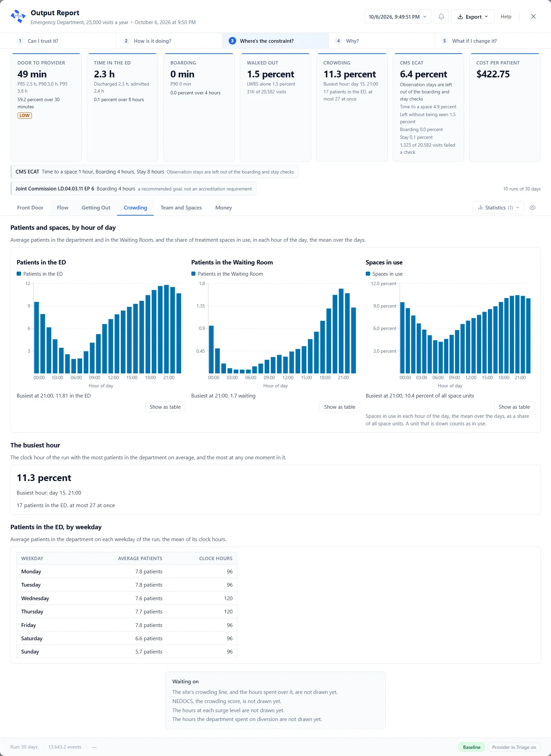Open the notifications bell
The width and height of the screenshot is (551, 756).
[x=441, y=17]
